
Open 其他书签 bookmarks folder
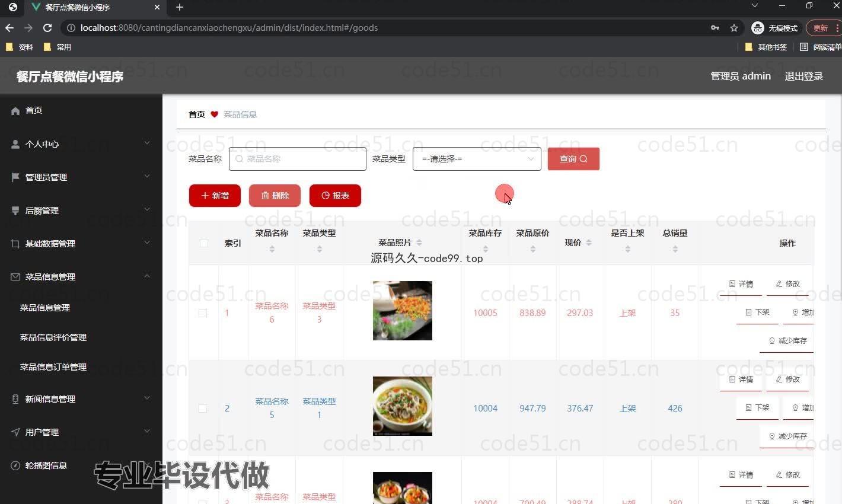(x=766, y=47)
